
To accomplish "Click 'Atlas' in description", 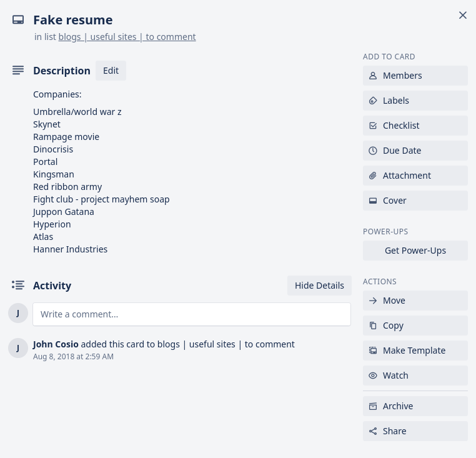I will coord(43,237).
